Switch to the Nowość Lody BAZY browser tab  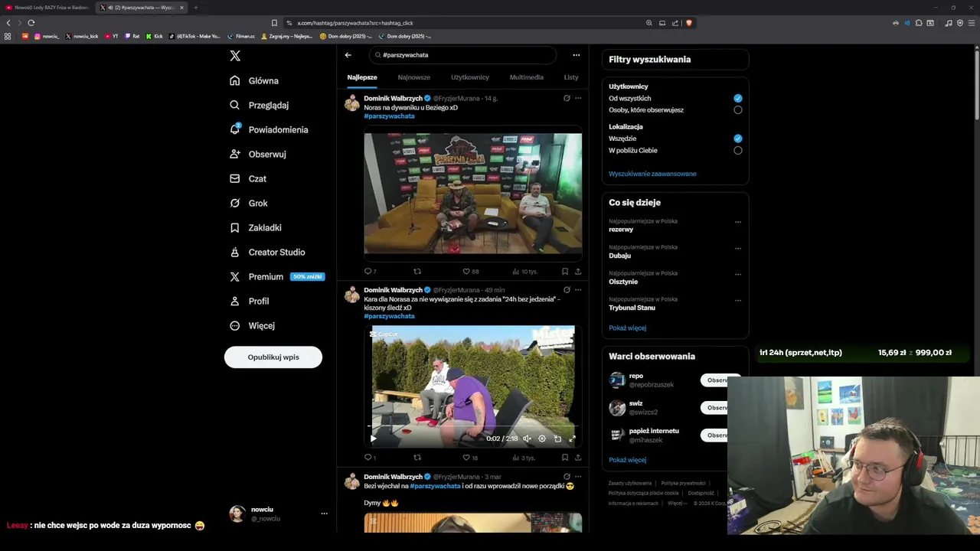click(47, 8)
